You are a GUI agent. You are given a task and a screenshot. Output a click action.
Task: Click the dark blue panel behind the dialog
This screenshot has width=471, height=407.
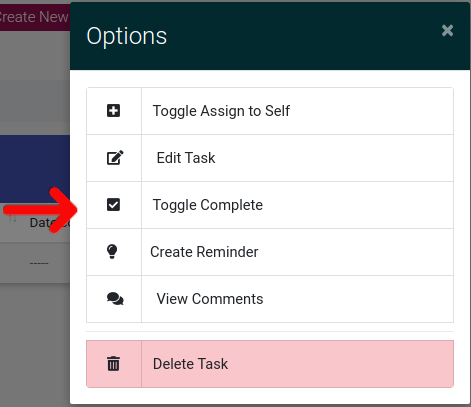[x=35, y=169]
